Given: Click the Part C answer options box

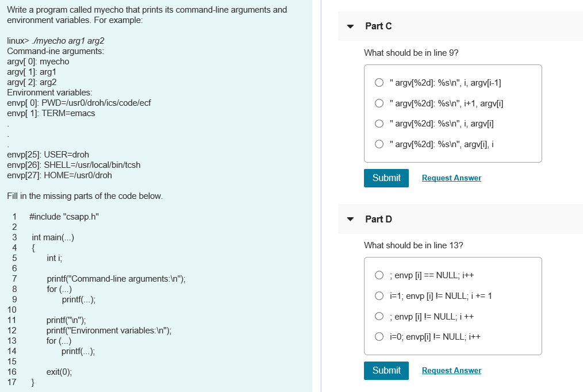Looking at the screenshot, I should coord(452,113).
